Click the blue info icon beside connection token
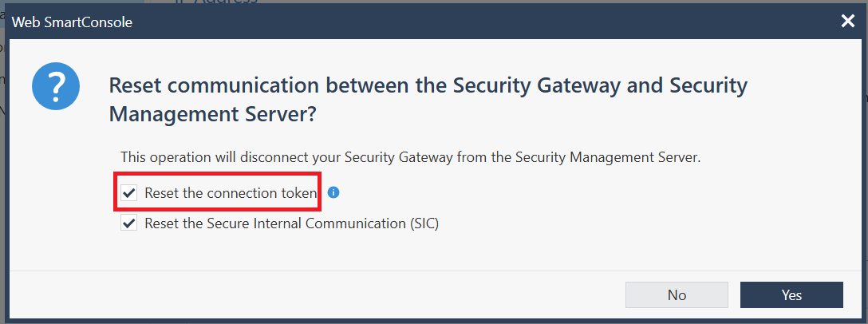The image size is (868, 324). pyautogui.click(x=333, y=192)
